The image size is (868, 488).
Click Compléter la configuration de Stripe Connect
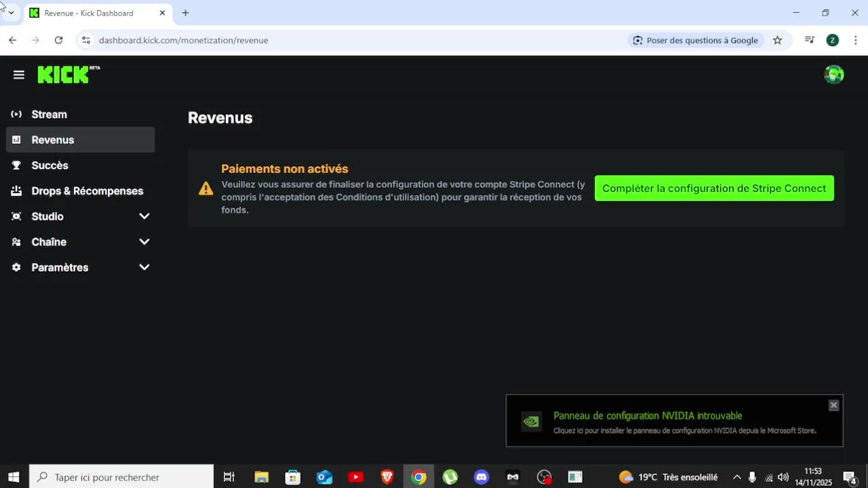pos(714,188)
